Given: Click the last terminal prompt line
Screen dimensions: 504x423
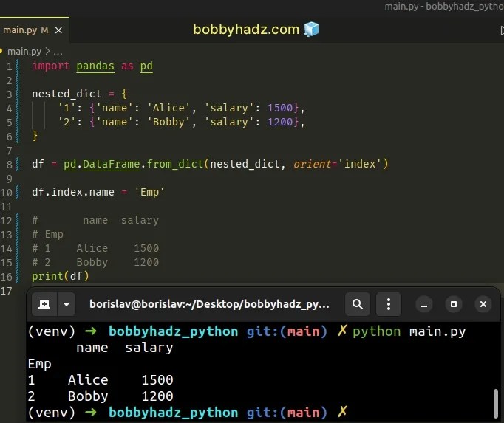Looking at the screenshot, I should pyautogui.click(x=188, y=413).
